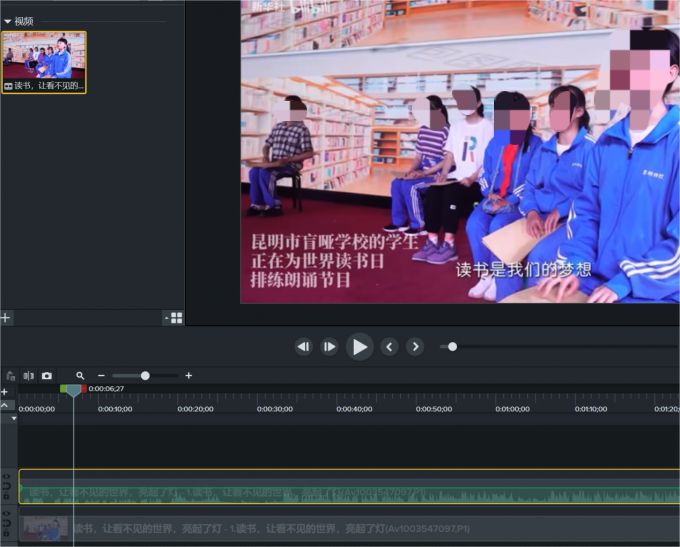This screenshot has height=547, width=680.
Task: Select the video thumbnail in the media bin
Action: (44, 57)
